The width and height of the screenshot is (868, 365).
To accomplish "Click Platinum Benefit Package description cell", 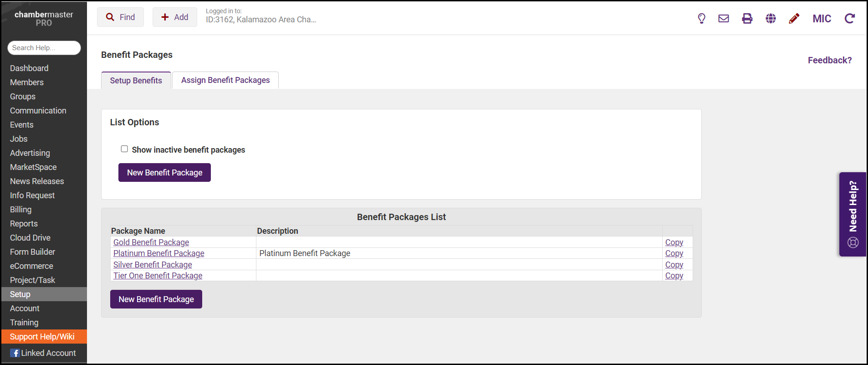I will click(x=459, y=253).
